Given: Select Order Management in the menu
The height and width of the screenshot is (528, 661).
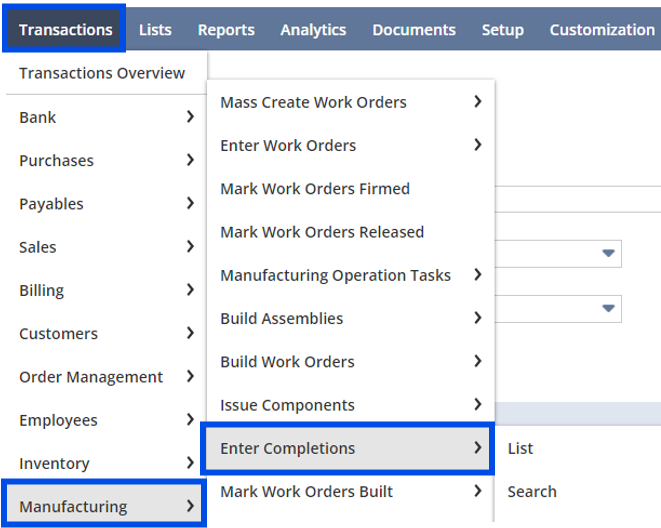Looking at the screenshot, I should pyautogui.click(x=91, y=377).
